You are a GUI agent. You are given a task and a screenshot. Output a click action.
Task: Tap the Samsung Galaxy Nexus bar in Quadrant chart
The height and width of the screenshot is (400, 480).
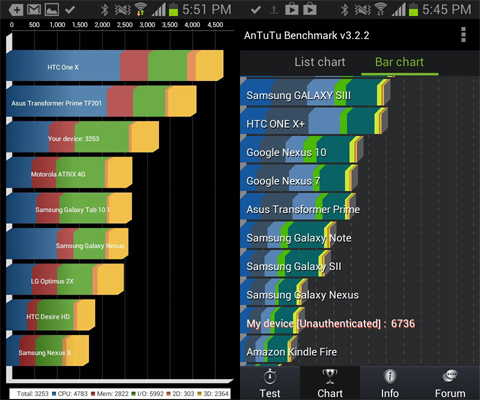coord(67,244)
